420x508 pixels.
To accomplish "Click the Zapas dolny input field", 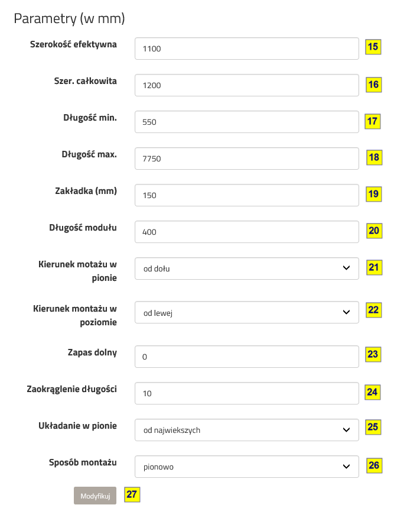I will 246,356.
